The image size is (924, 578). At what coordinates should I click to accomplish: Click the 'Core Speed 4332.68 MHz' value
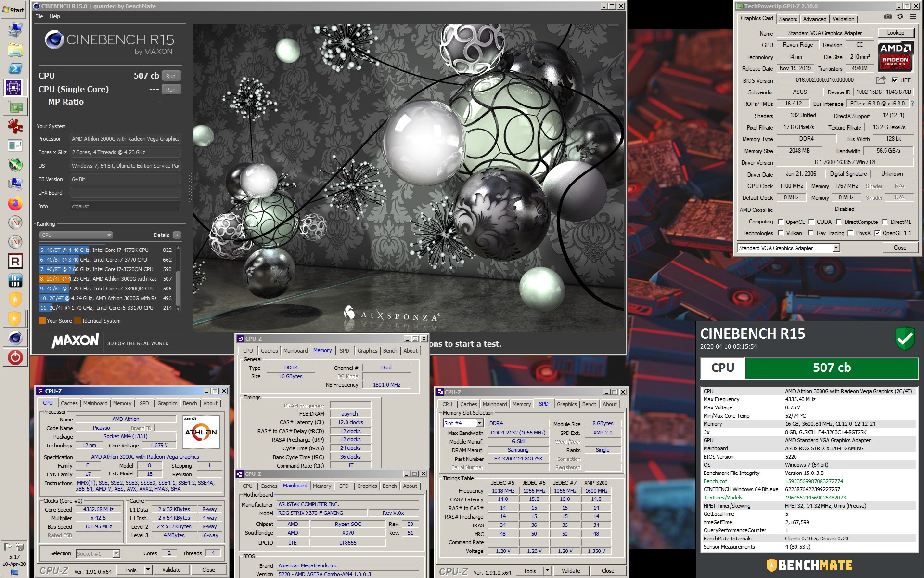pos(98,509)
